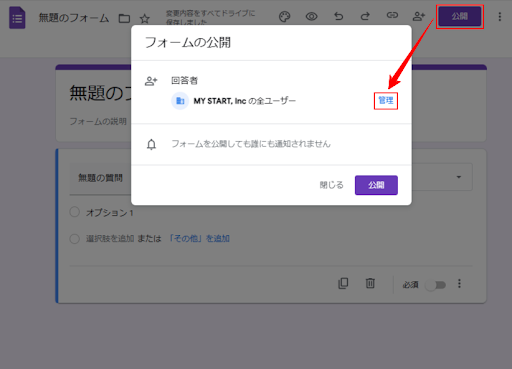
Task: Open the Google Forms home icon
Action: coord(17,18)
